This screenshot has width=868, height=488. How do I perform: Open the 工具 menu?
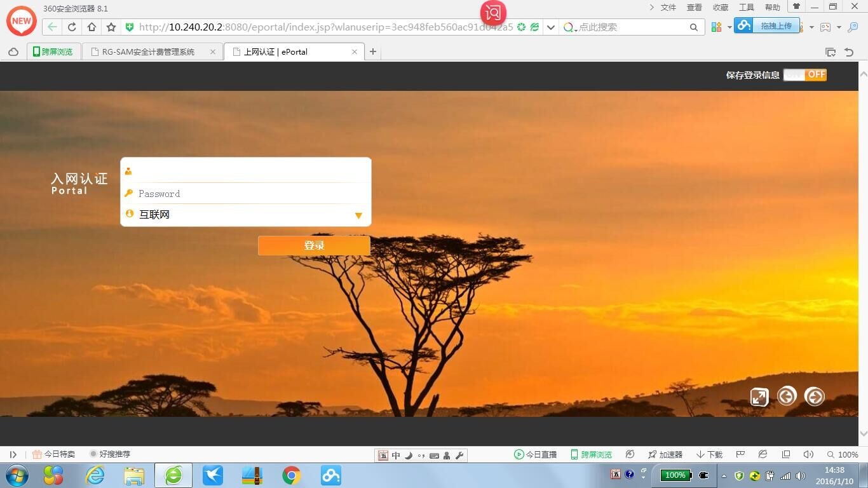click(746, 8)
